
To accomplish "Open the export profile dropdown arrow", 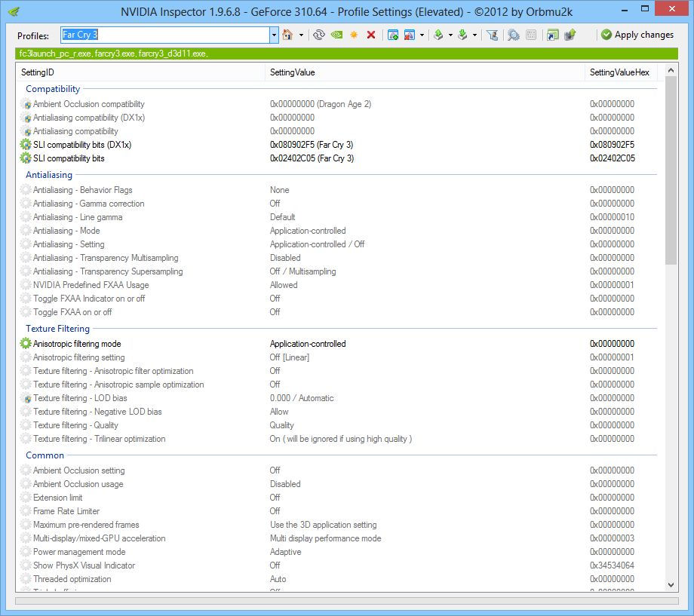I will pos(450,35).
